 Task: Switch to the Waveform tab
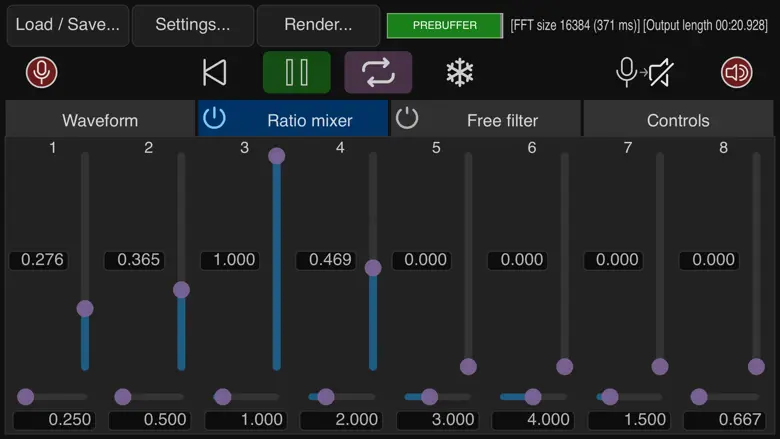pos(100,120)
